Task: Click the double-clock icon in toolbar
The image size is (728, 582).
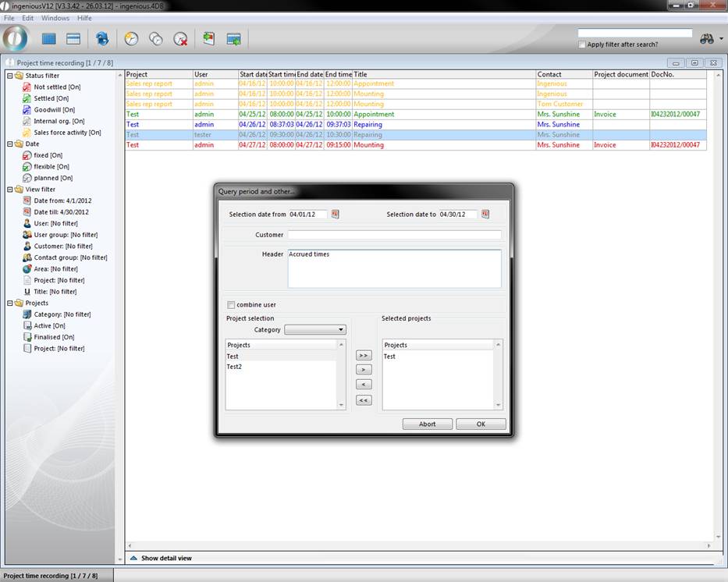Action: pos(156,38)
